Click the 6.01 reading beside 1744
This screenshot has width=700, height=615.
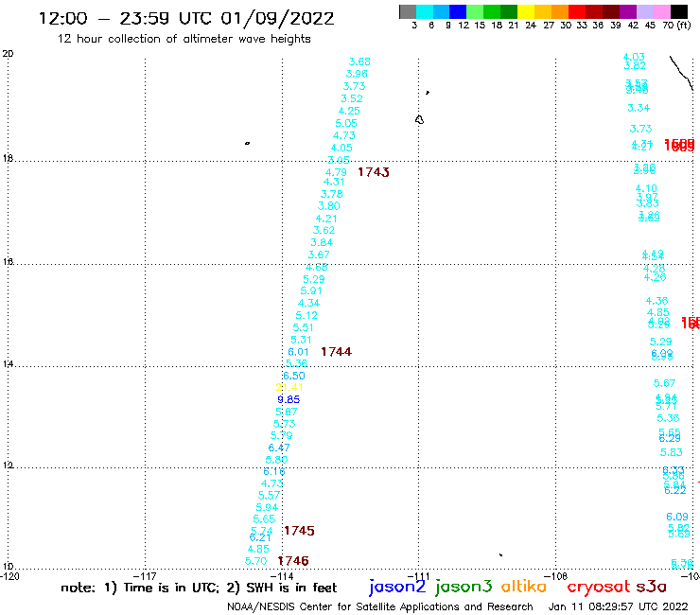click(x=298, y=352)
